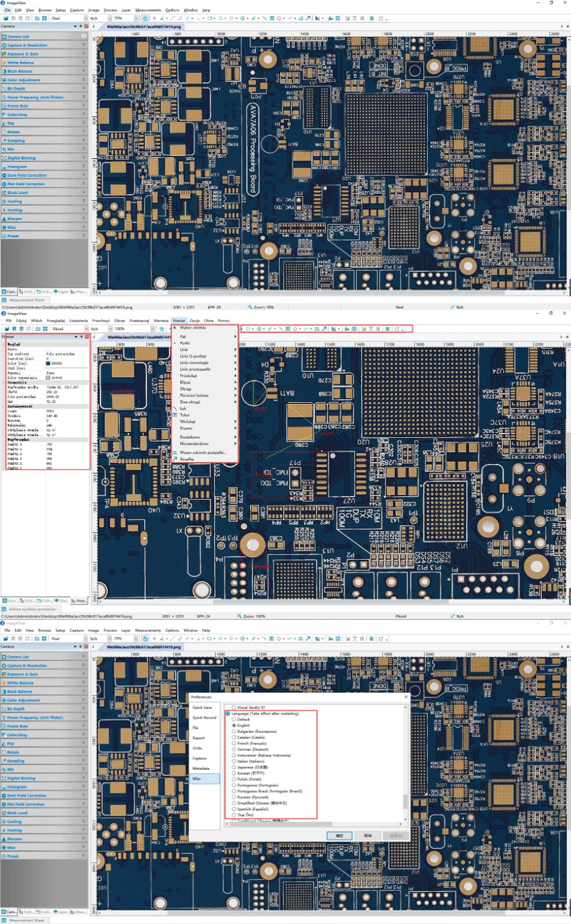This screenshot has height=924, width=571.
Task: Open the 100% zoom level dropdown
Action: click(152, 329)
